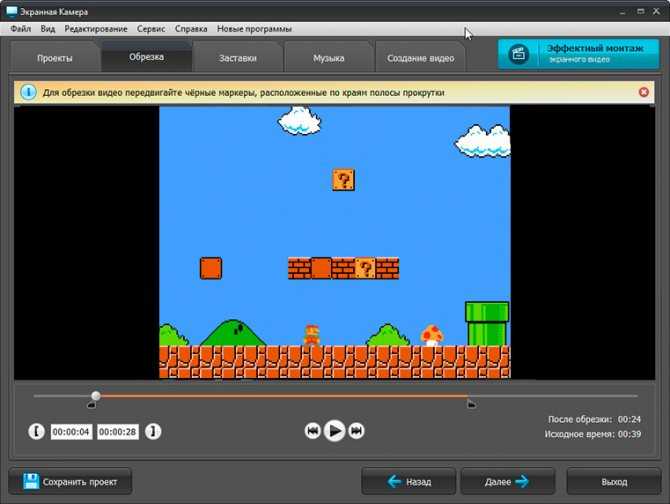This screenshot has width=670, height=504.
Task: Skip forward with the next button
Action: tap(356, 431)
